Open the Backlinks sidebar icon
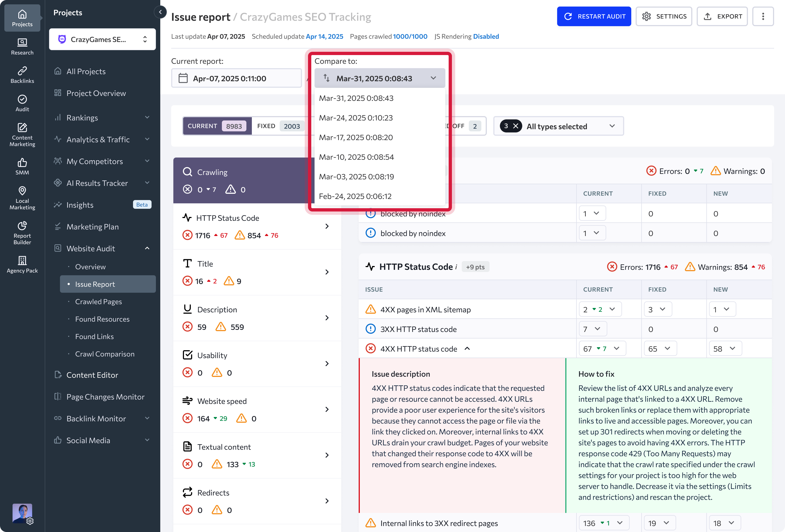Screen dimensions: 785x532 click(22, 75)
